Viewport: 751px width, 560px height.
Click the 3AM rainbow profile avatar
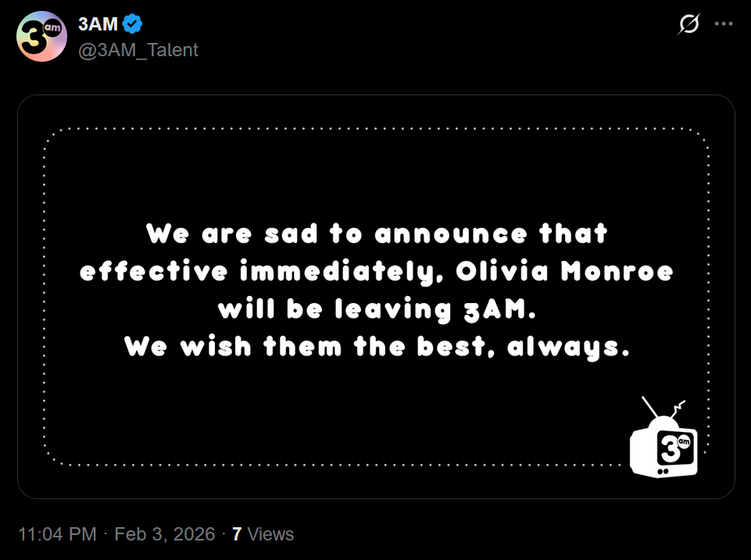click(x=41, y=37)
